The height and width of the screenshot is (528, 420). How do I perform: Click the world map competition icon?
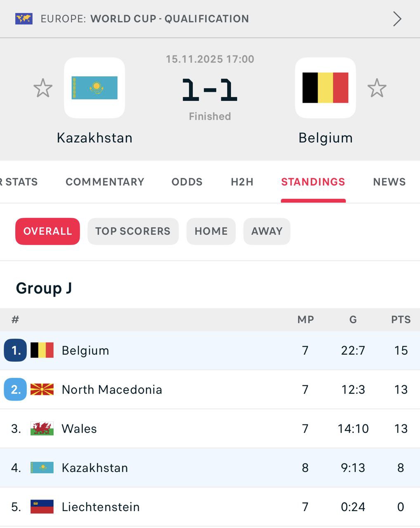[24, 19]
